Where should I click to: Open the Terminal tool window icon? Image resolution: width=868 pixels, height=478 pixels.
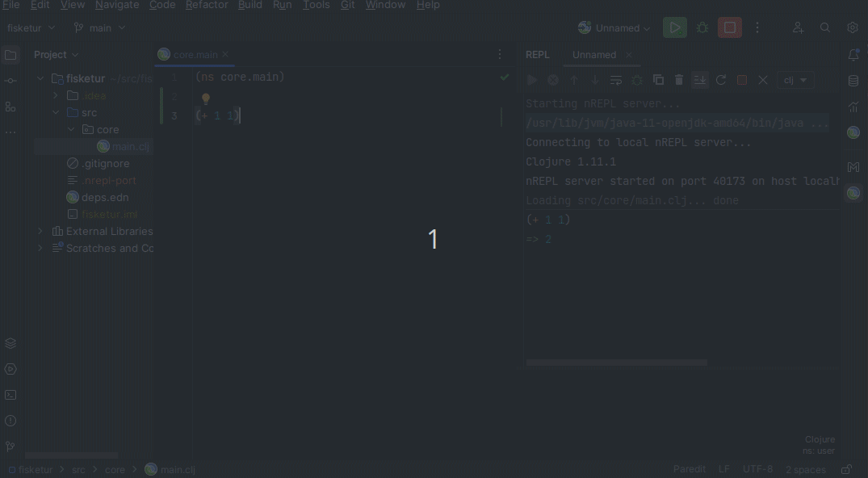10,395
